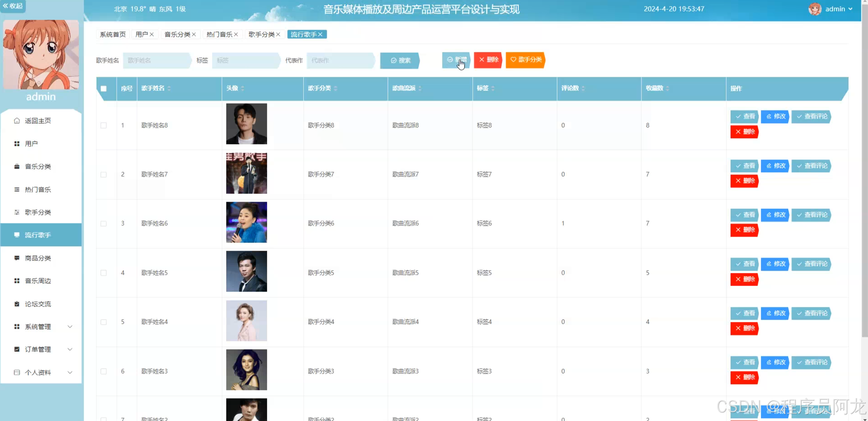This screenshot has height=421, width=868.
Task: Sort by 歌手姓名 column arrows
Action: [x=169, y=88]
